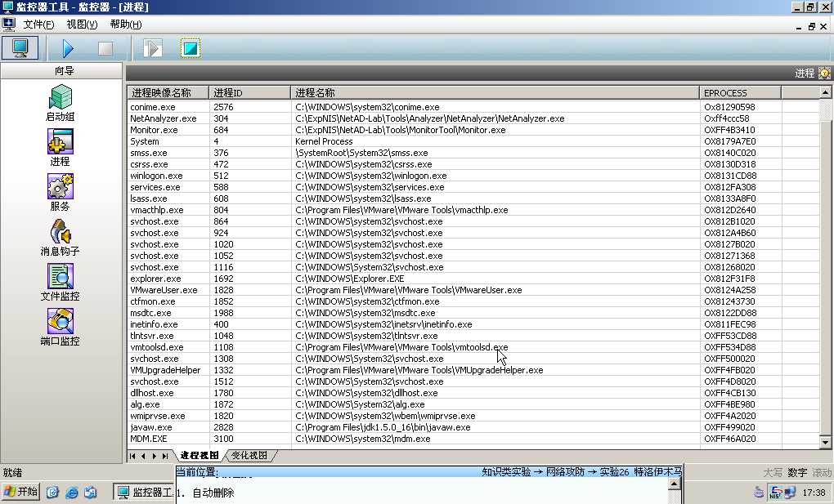Image resolution: width=834 pixels, height=504 pixels.
Task: Select the wmiprvse.exe process row
Action: (473, 416)
